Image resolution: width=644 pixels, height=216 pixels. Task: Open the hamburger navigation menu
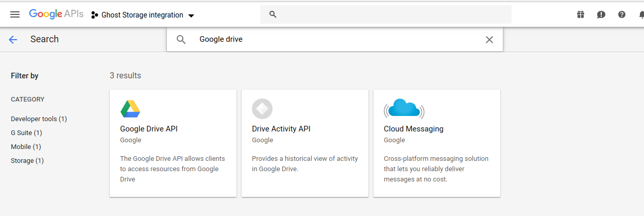(x=15, y=14)
